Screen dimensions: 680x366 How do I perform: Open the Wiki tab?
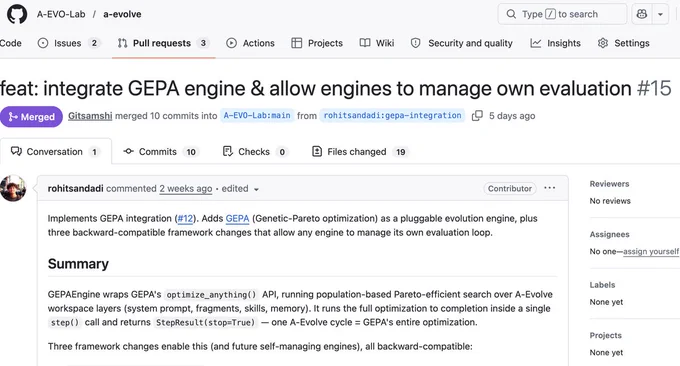pos(377,43)
